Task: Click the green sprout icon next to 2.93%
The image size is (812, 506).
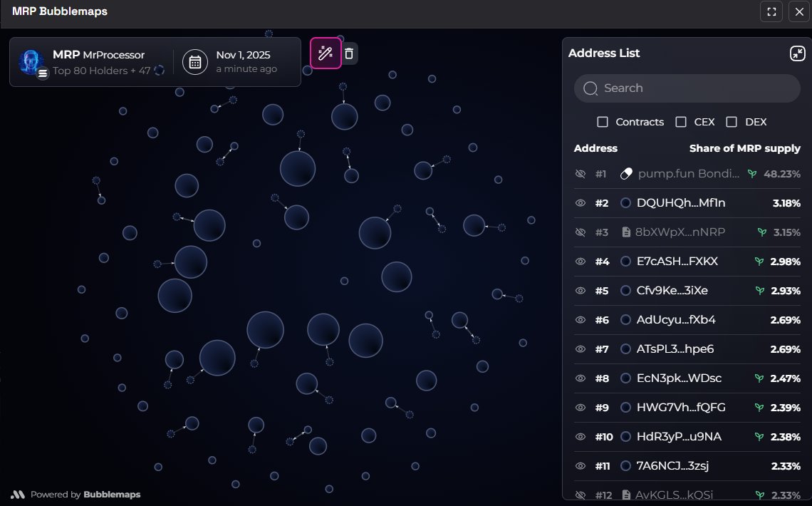Action: 760,291
